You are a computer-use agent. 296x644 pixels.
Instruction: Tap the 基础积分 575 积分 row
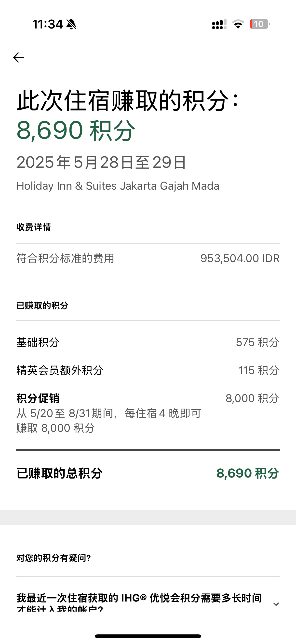148,342
